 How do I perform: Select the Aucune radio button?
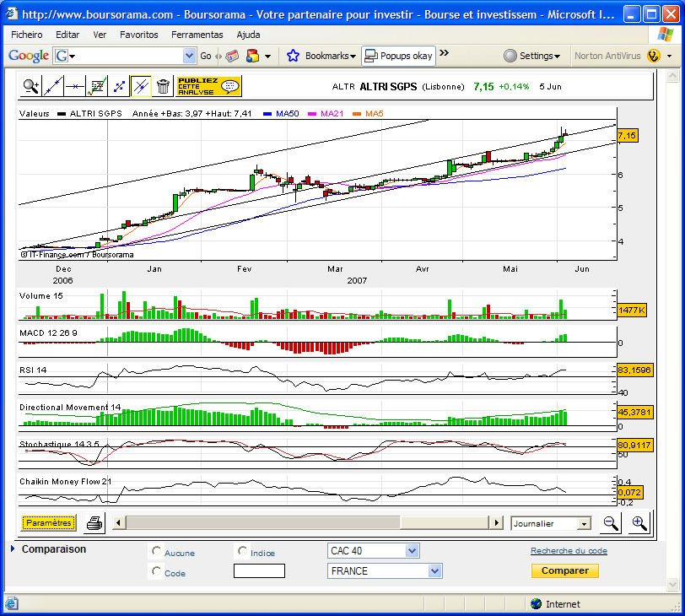tap(156, 551)
